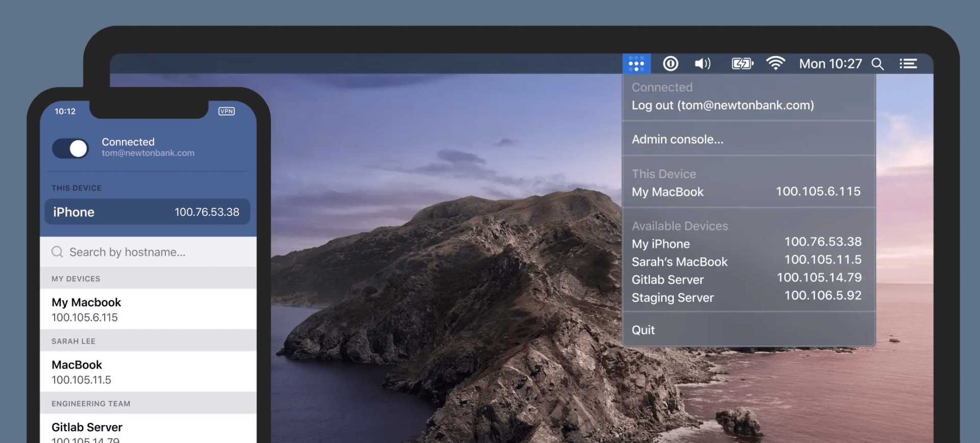Click the 1Password menu bar icon
Viewport: 980px width, 443px height.
670,64
